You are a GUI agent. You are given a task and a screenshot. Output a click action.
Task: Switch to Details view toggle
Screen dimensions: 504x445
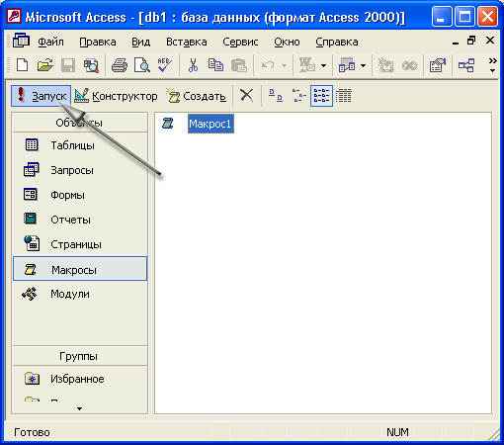(x=344, y=96)
